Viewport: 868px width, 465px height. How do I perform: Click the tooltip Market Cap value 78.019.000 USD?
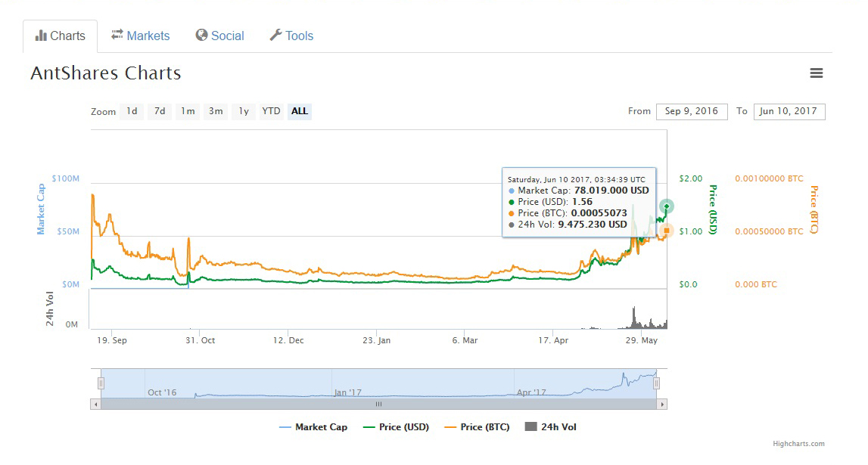pyautogui.click(x=611, y=191)
